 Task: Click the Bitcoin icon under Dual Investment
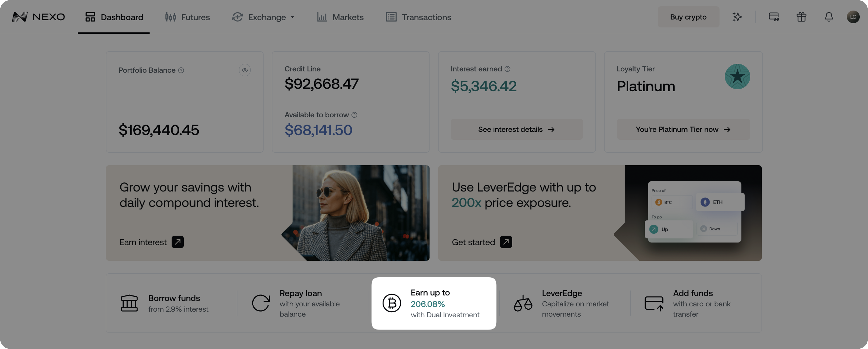point(392,303)
